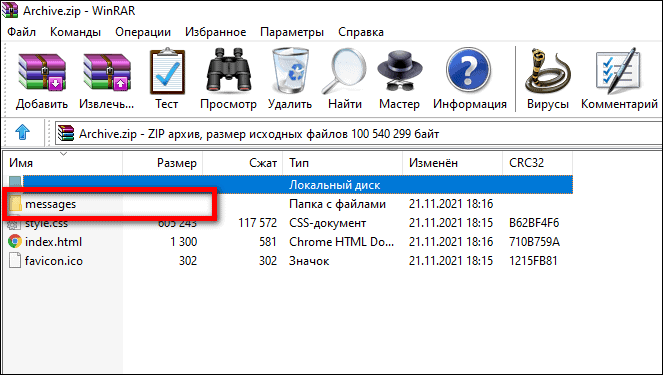Sort list by Сжат column header

click(243, 163)
